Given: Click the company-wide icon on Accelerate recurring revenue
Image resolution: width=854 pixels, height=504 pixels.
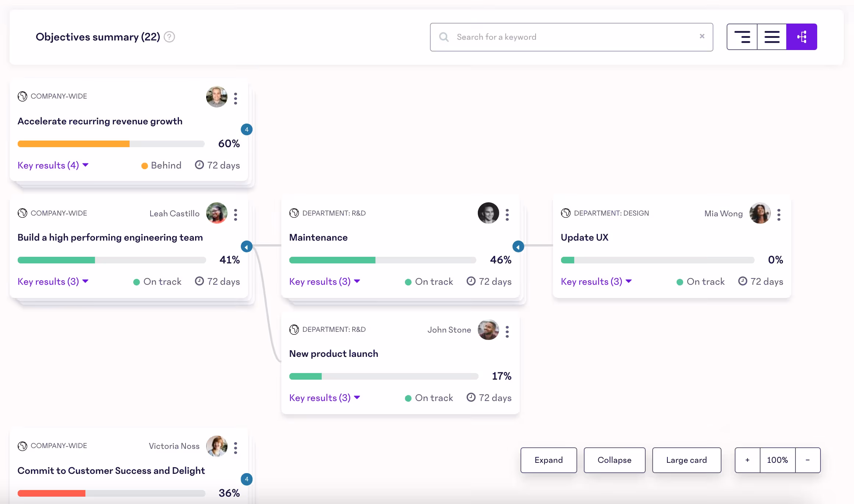Looking at the screenshot, I should (22, 96).
